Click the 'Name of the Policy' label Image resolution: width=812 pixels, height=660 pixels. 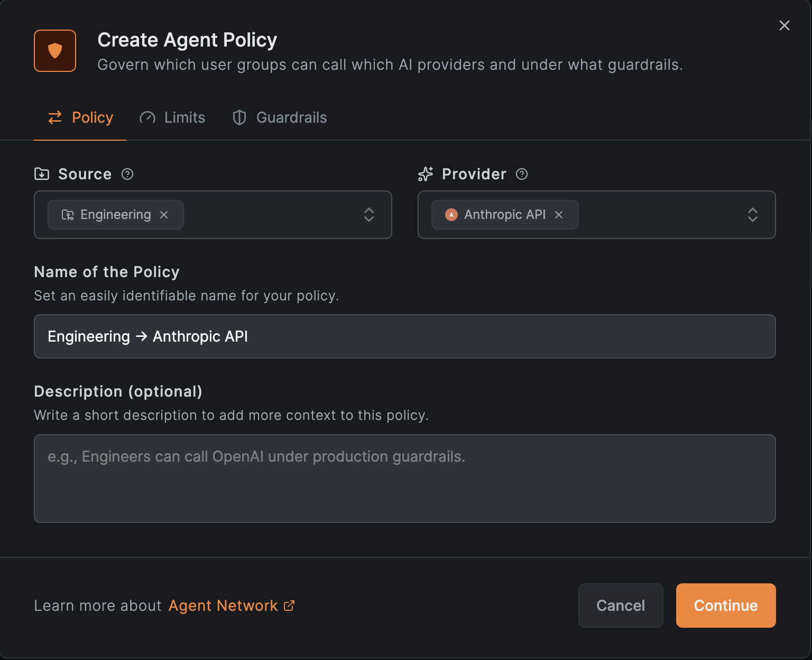(x=107, y=272)
